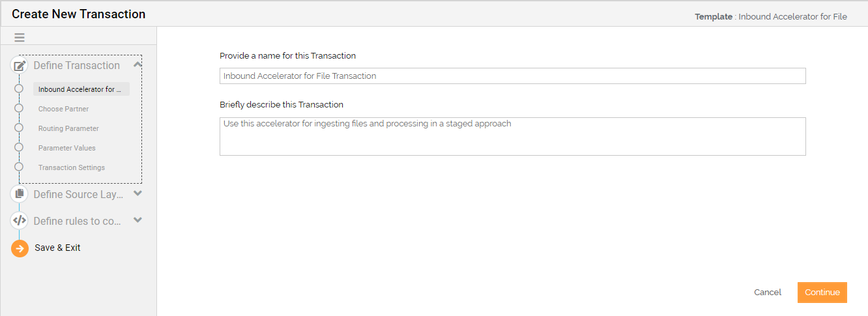Toggle the hamburger menu in sidebar
The height and width of the screenshot is (316, 868).
pyautogui.click(x=20, y=38)
